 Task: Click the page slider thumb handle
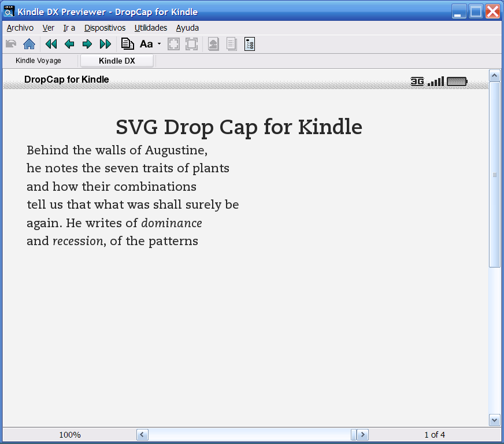click(x=354, y=435)
